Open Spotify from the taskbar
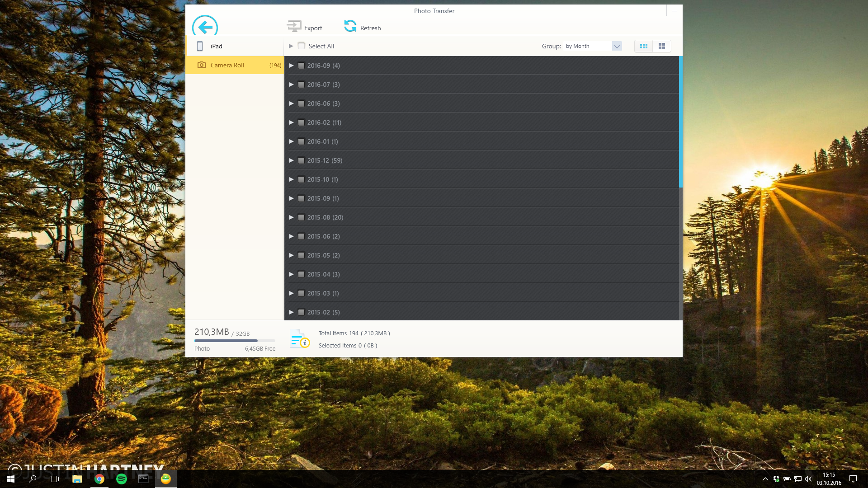 coord(122,479)
